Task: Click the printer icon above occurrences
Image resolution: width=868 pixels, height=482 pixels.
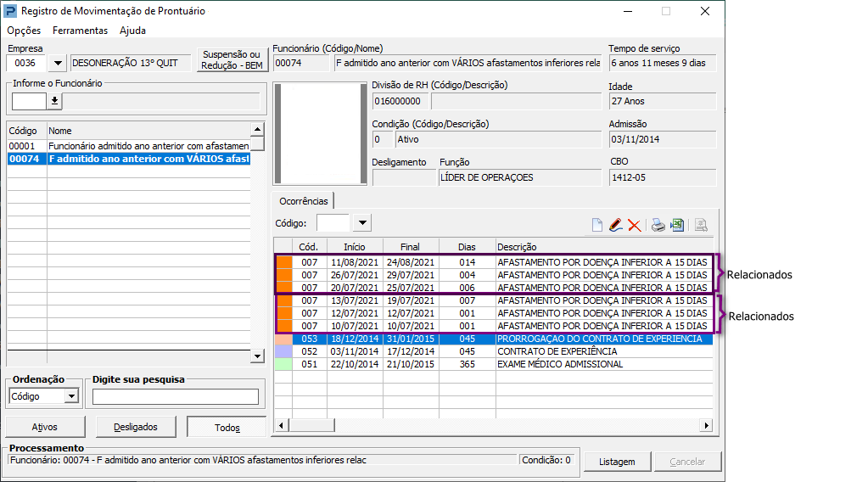Action: [x=658, y=225]
